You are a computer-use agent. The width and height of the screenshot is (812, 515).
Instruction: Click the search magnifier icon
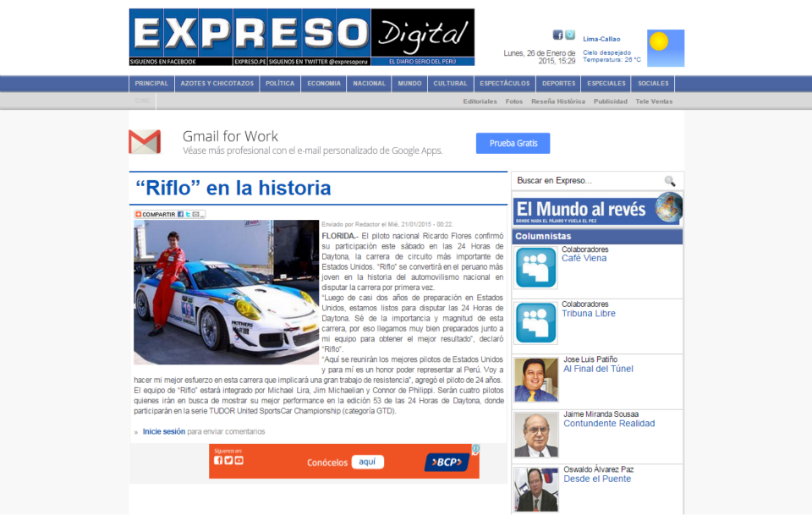(669, 181)
